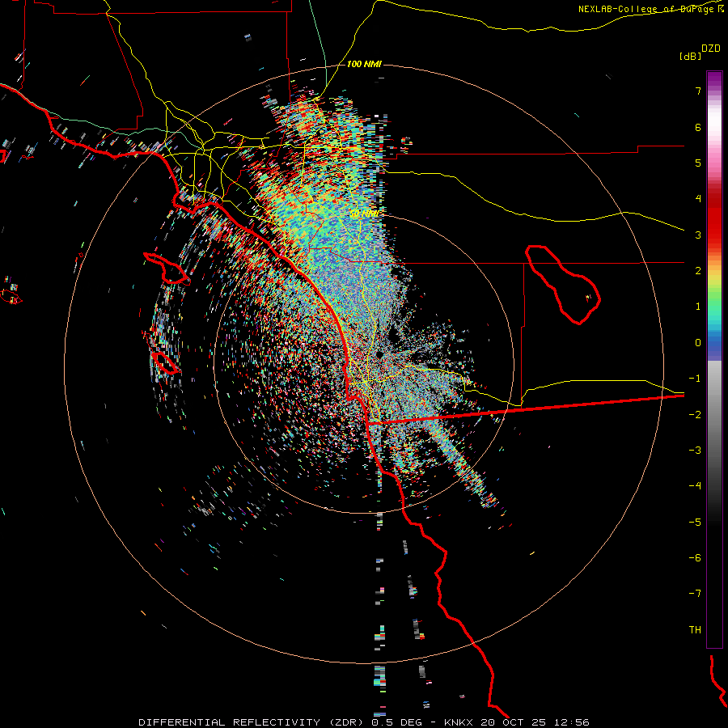The image size is (728, 728).
Task: Click the 100 NMI range ring label
Action: tap(364, 64)
